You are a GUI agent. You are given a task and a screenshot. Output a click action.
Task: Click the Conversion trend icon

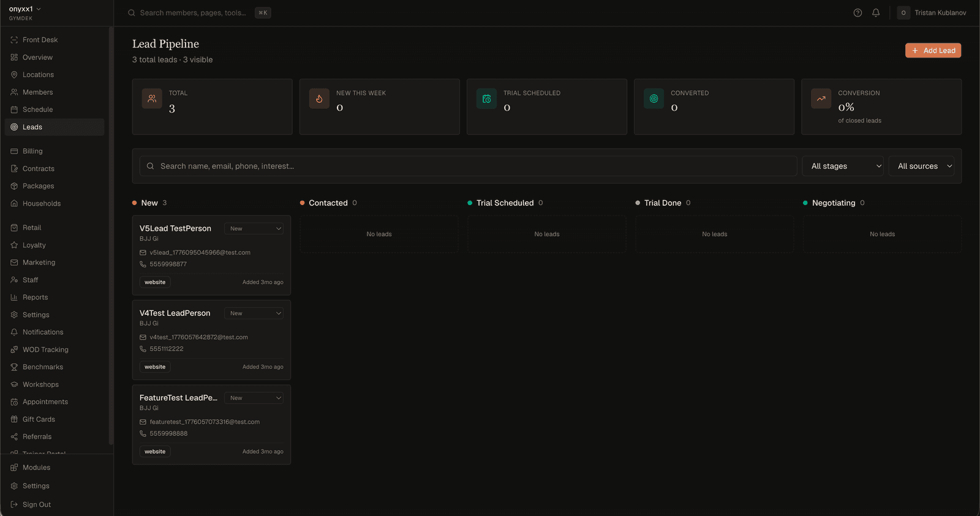(821, 99)
